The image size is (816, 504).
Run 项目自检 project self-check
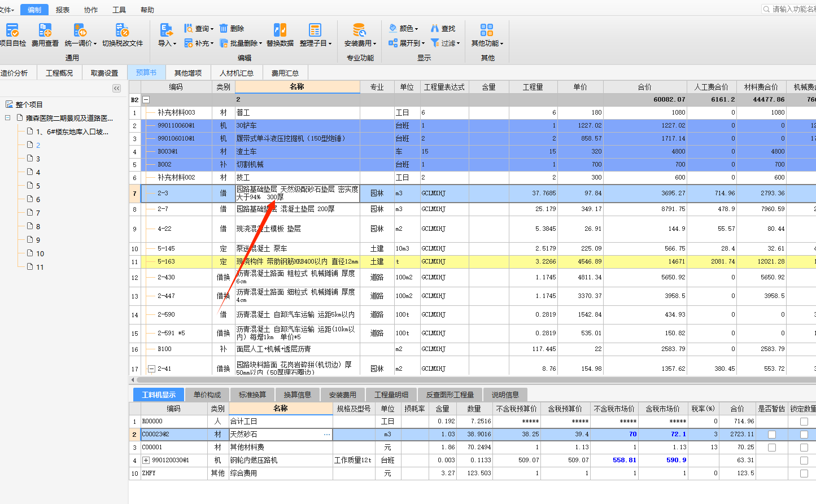12,35
